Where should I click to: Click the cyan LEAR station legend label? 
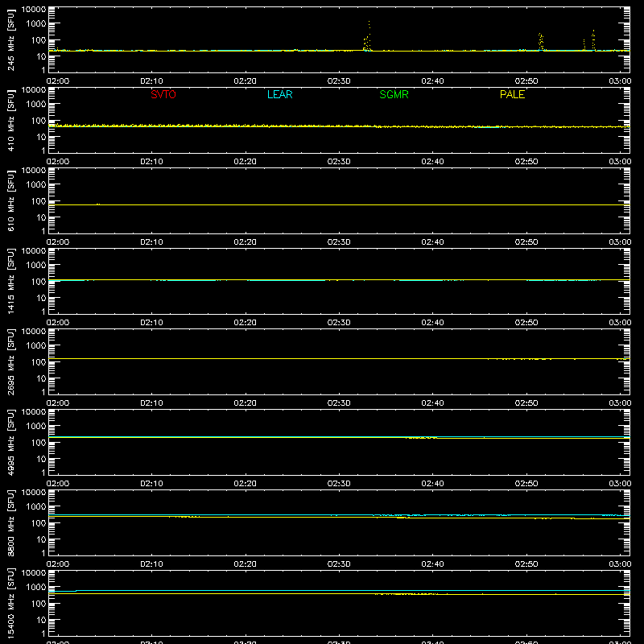[x=279, y=94]
